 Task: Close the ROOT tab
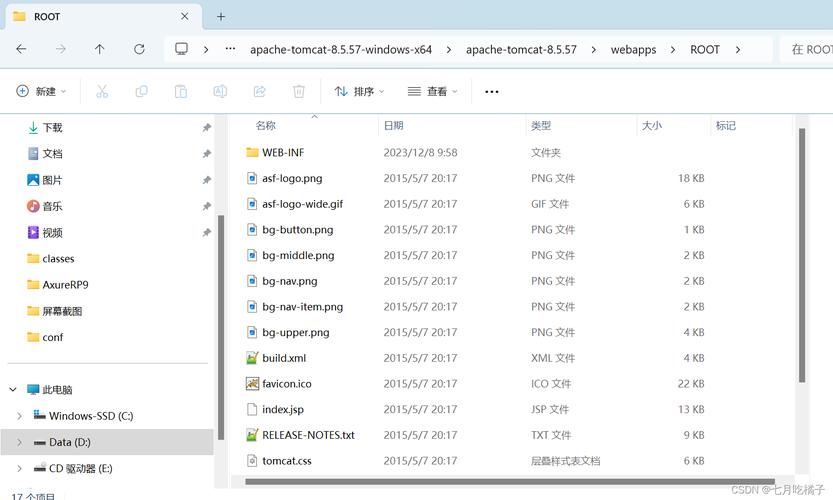pos(184,16)
